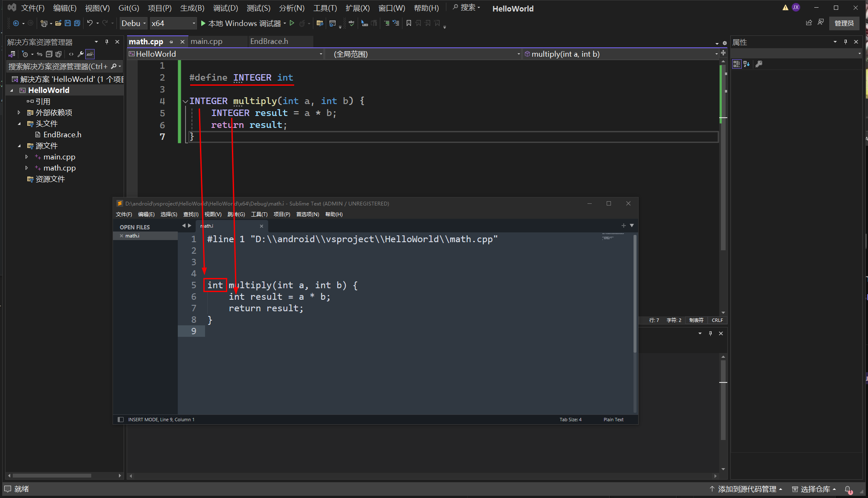This screenshot has height=498, width=868.
Task: Toggle the preview selected items button
Action: tap(90, 54)
